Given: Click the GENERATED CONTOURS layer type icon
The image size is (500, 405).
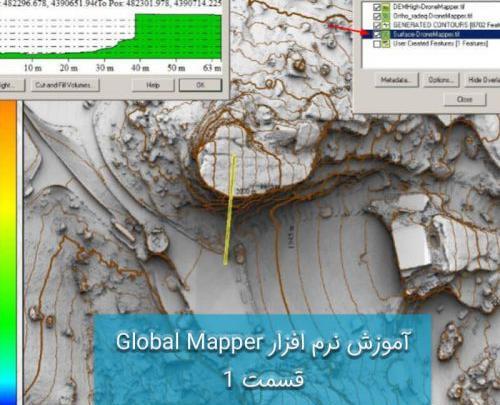Looking at the screenshot, I should (x=386, y=25).
